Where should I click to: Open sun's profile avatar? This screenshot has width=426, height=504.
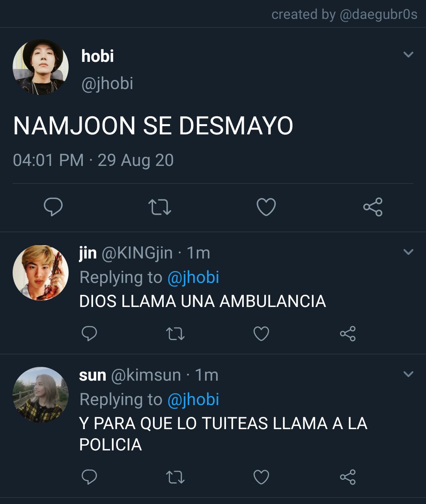(x=41, y=395)
